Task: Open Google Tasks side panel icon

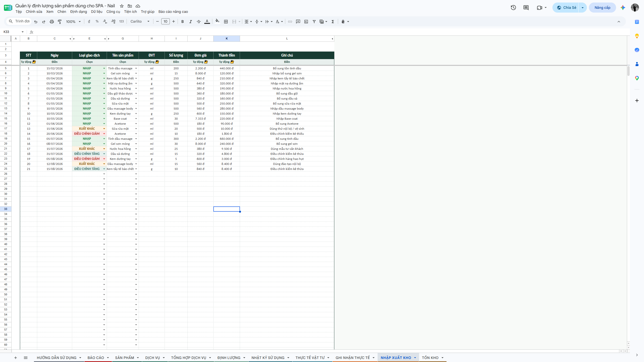Action: pos(637,50)
